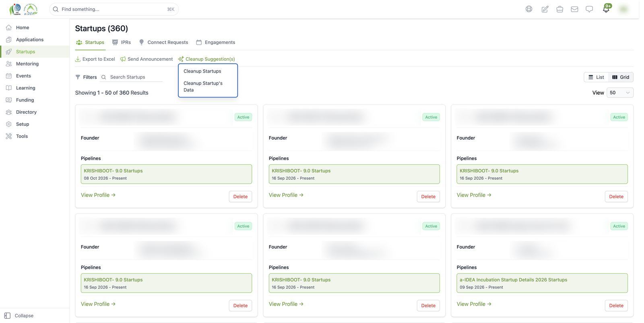Click the Home sidebar icon
This screenshot has height=323, width=644.
coord(8,27)
